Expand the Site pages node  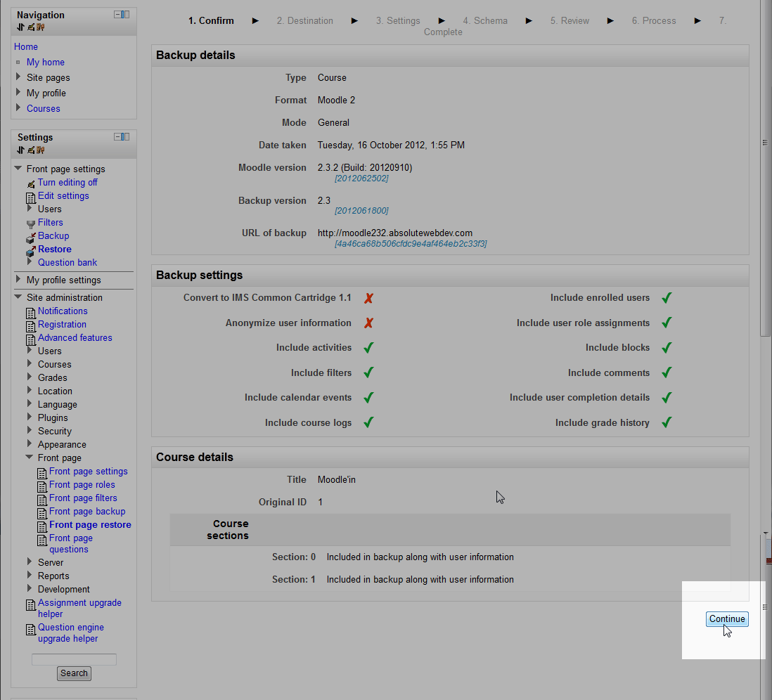[x=18, y=77]
